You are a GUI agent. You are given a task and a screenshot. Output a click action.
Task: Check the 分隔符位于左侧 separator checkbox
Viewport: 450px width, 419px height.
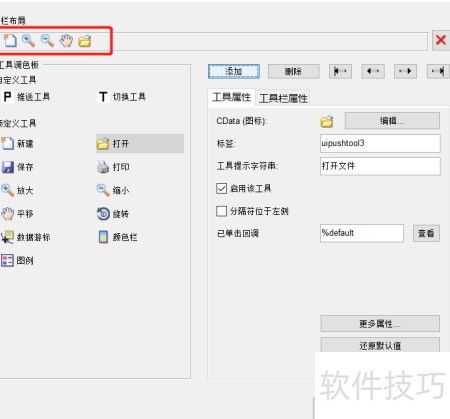pos(222,211)
